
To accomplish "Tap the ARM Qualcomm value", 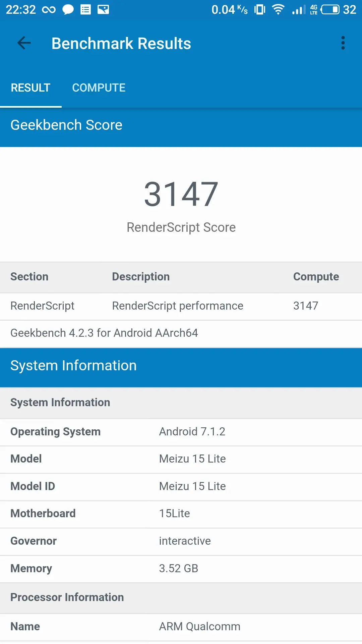I will [200, 627].
